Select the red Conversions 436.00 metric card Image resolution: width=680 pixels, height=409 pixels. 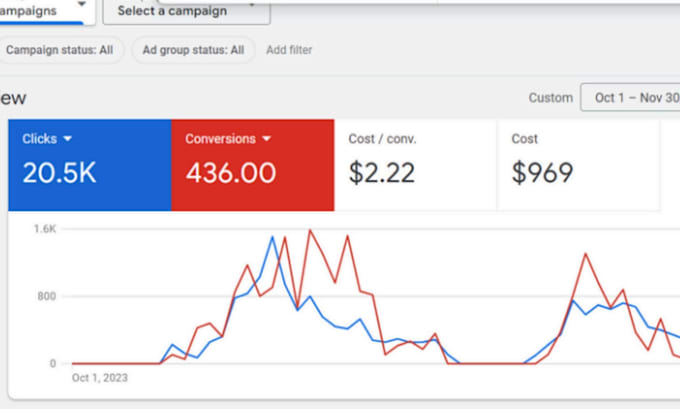(253, 165)
